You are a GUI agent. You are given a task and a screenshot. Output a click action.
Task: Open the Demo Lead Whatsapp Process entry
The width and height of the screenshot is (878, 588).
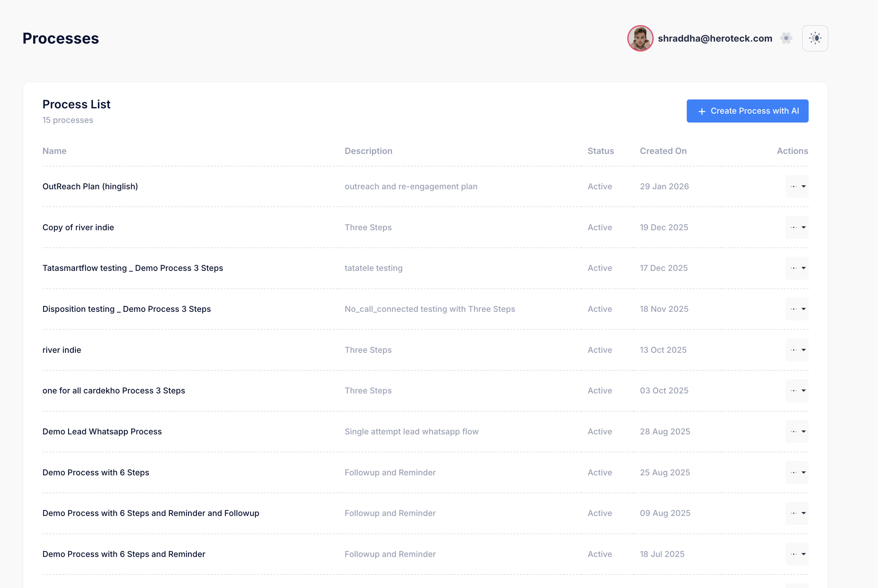click(x=102, y=432)
